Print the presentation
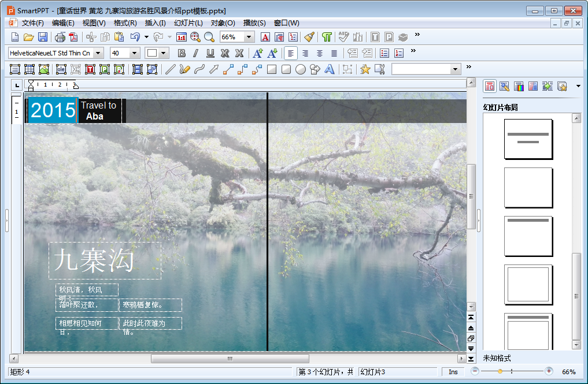Viewport: 588px width, 384px height. [x=60, y=37]
